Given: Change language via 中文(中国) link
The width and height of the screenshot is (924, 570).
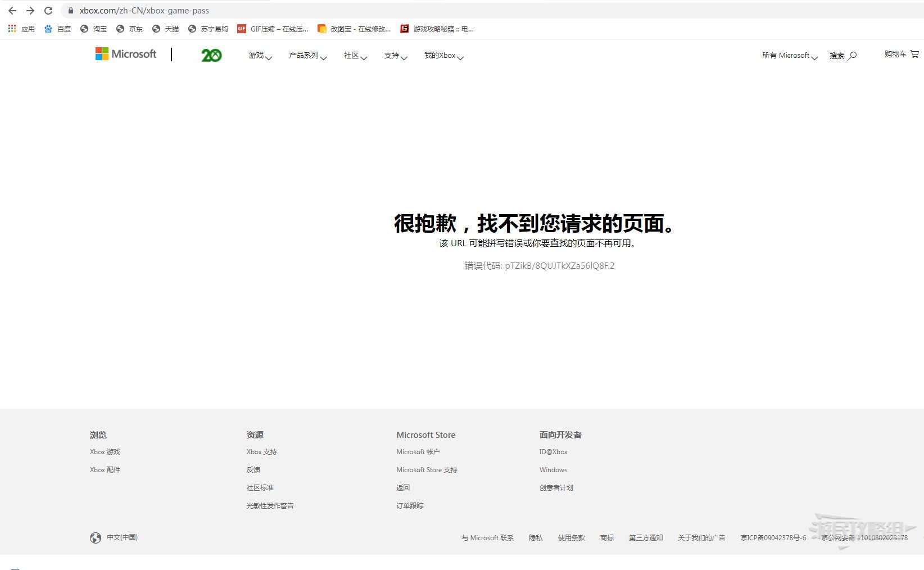Looking at the screenshot, I should [x=122, y=537].
